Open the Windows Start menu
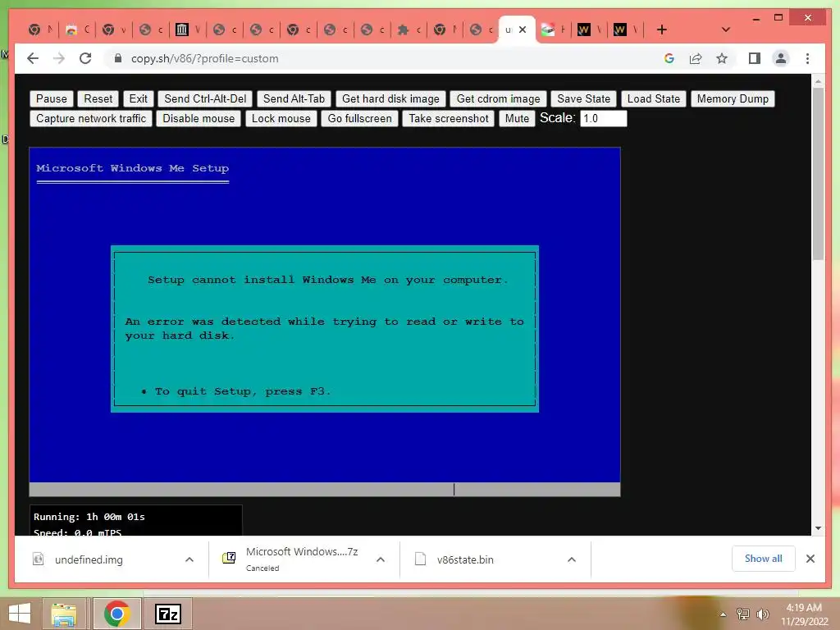The image size is (840, 630). [x=20, y=614]
